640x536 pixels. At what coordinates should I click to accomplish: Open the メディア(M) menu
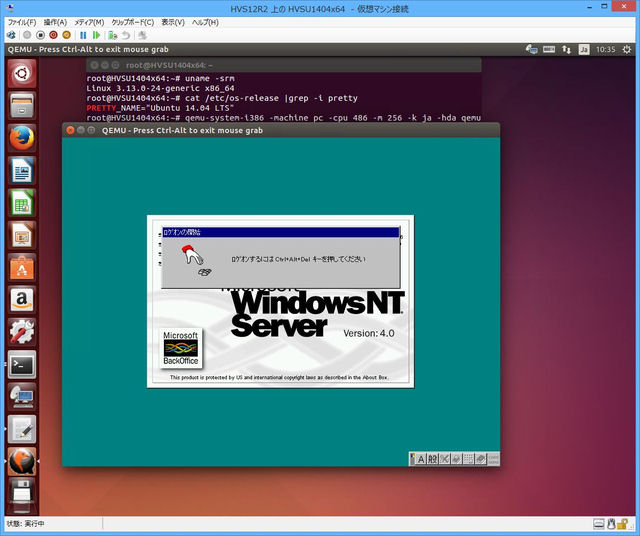click(89, 22)
